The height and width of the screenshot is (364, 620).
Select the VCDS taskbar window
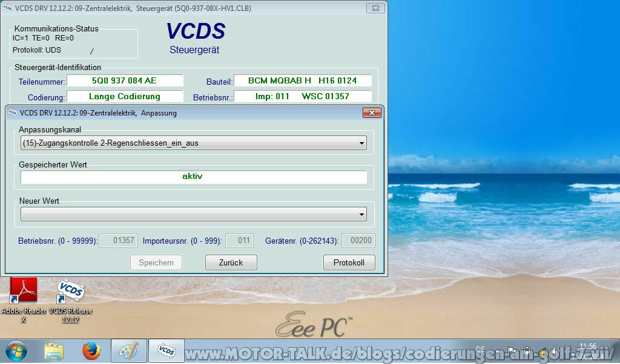pos(166,351)
